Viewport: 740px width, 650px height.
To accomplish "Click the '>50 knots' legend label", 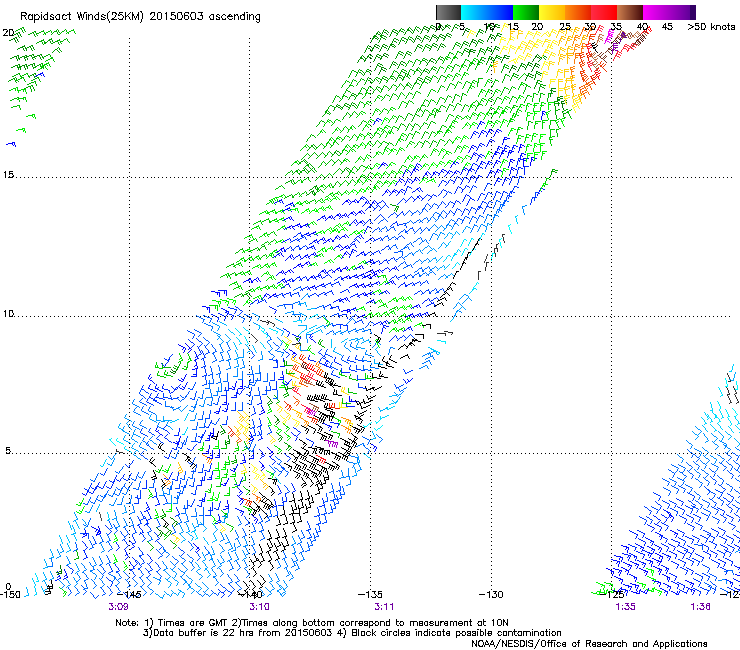I will click(711, 27).
